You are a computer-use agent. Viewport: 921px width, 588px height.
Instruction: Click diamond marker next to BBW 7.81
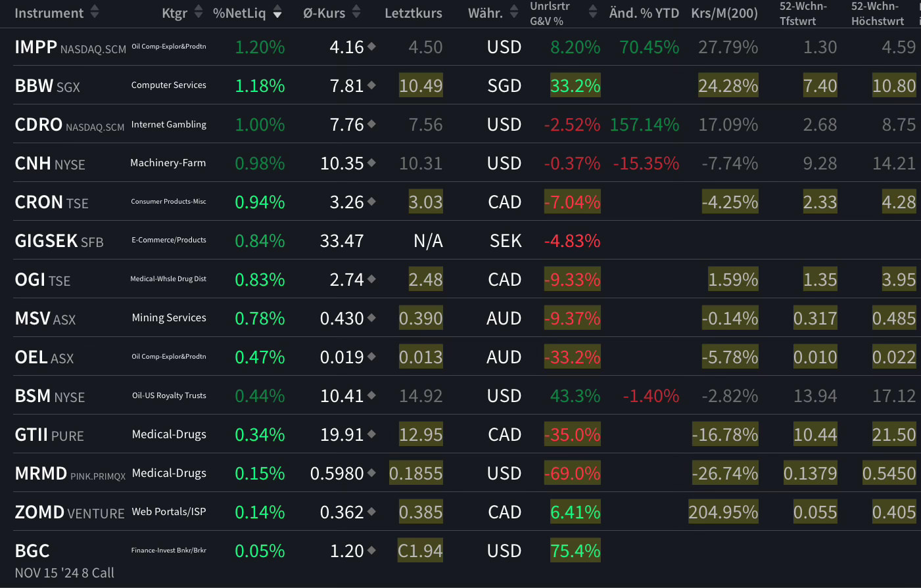pos(371,85)
